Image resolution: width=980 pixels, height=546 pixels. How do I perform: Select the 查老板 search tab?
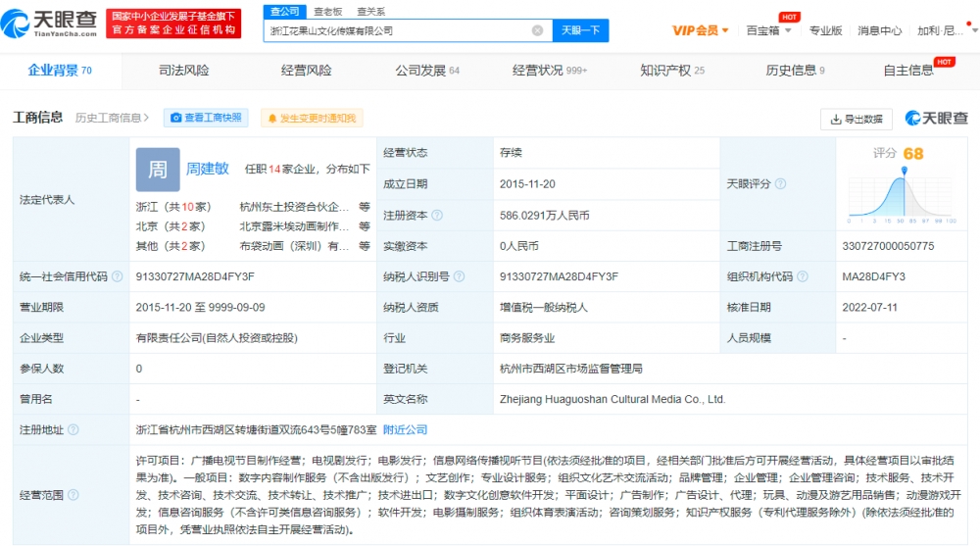(x=328, y=11)
